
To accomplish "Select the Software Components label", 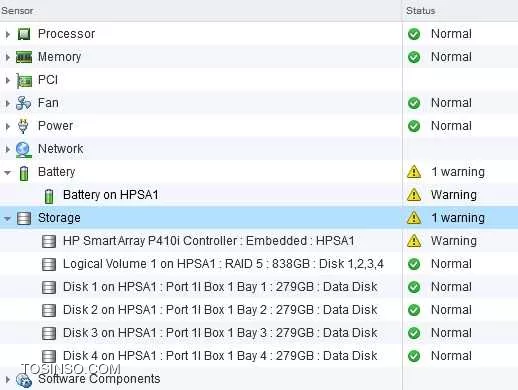I will [x=99, y=379].
